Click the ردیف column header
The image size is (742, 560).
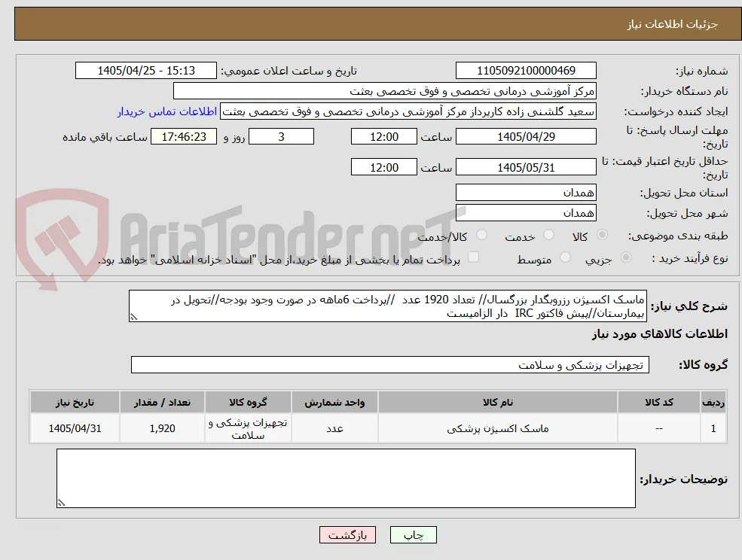click(713, 403)
